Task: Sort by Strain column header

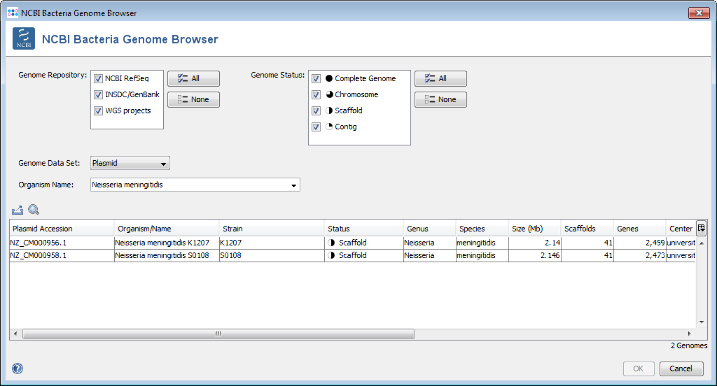Action: click(272, 228)
